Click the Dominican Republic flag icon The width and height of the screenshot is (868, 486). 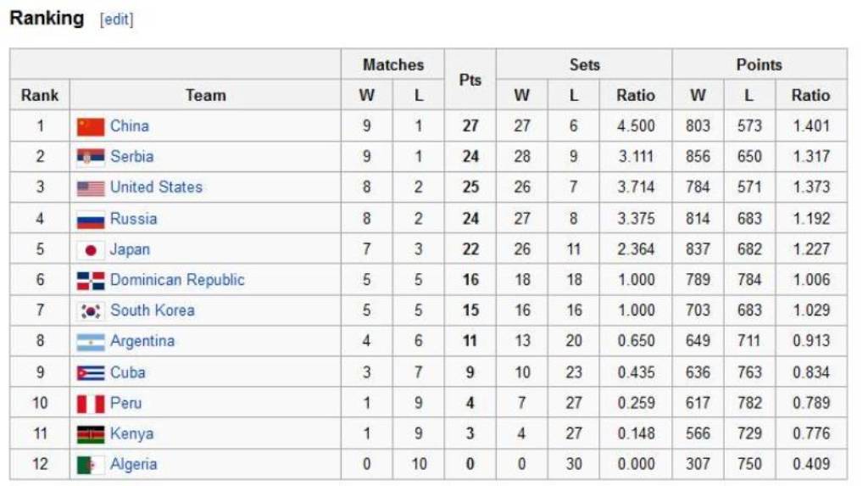coord(90,281)
